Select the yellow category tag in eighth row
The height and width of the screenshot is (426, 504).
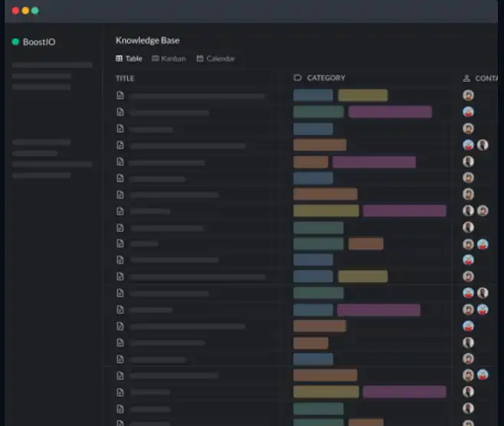[326, 211]
